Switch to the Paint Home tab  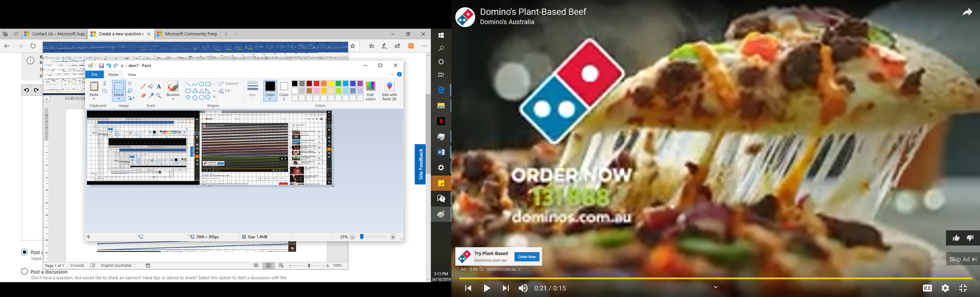pos(113,74)
